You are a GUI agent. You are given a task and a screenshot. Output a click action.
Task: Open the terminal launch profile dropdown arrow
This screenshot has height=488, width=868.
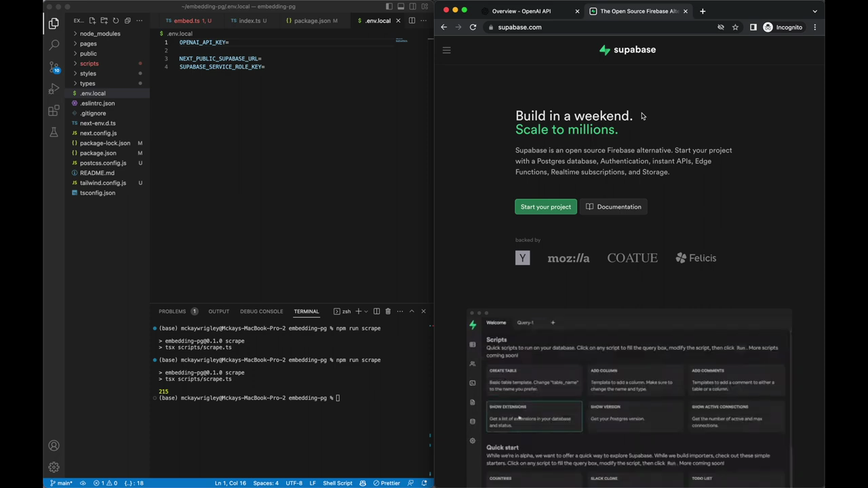pos(366,311)
